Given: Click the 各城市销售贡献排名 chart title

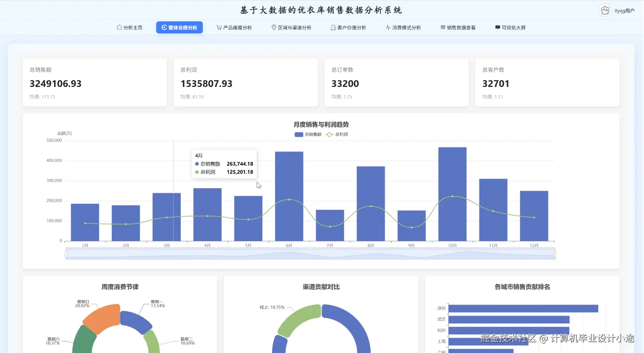Looking at the screenshot, I should point(522,287).
